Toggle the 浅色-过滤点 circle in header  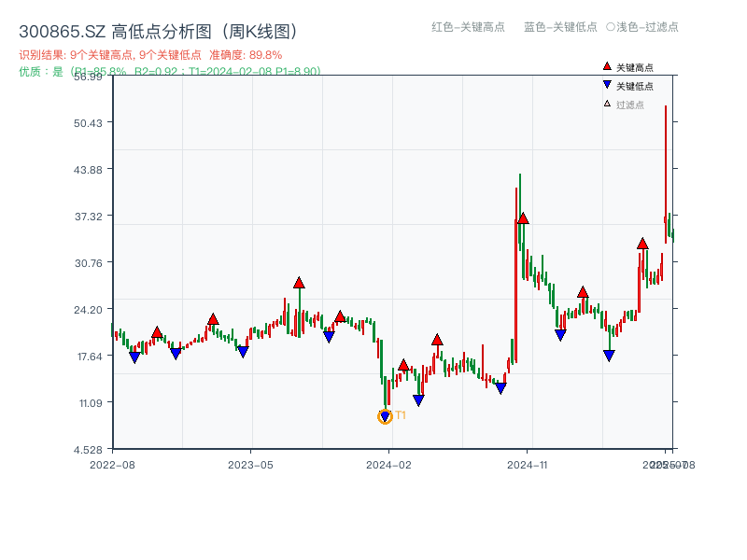(610, 27)
